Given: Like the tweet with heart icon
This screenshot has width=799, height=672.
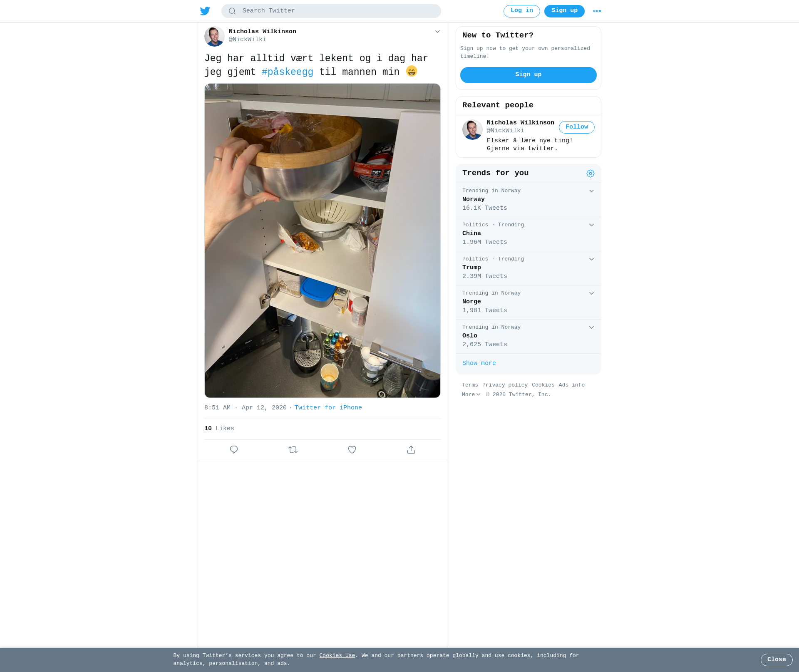Looking at the screenshot, I should coord(352,450).
